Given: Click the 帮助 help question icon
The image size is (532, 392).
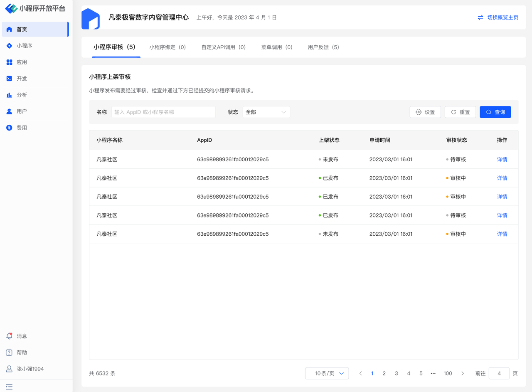Looking at the screenshot, I should pyautogui.click(x=9, y=353).
